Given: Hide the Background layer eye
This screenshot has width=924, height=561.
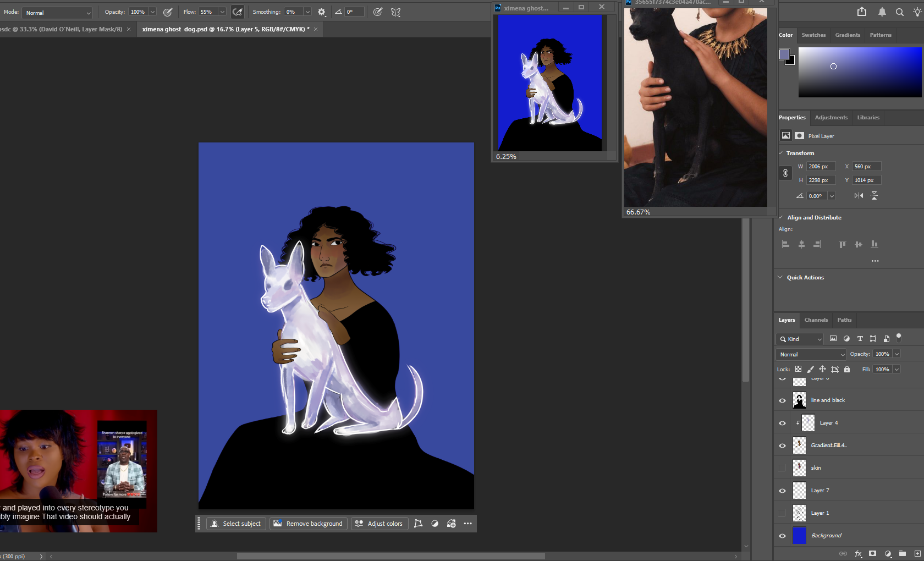Looking at the screenshot, I should click(782, 536).
